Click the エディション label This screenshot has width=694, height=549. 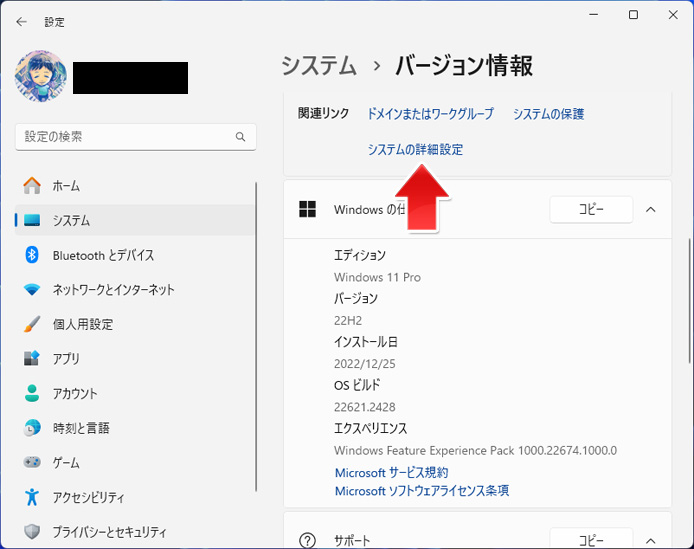pyautogui.click(x=360, y=255)
